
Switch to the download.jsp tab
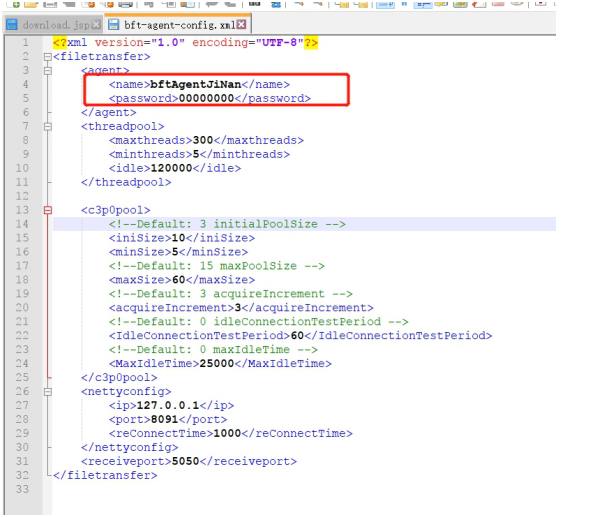point(53,25)
